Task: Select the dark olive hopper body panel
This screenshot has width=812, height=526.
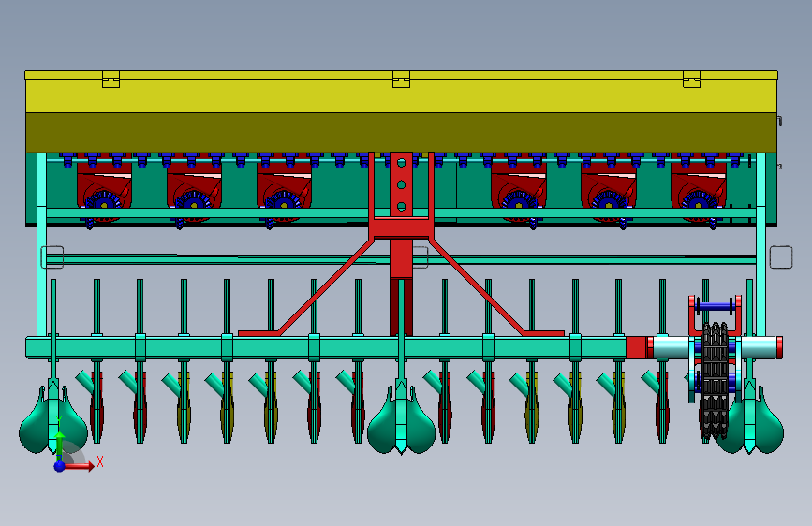Action: (x=402, y=133)
